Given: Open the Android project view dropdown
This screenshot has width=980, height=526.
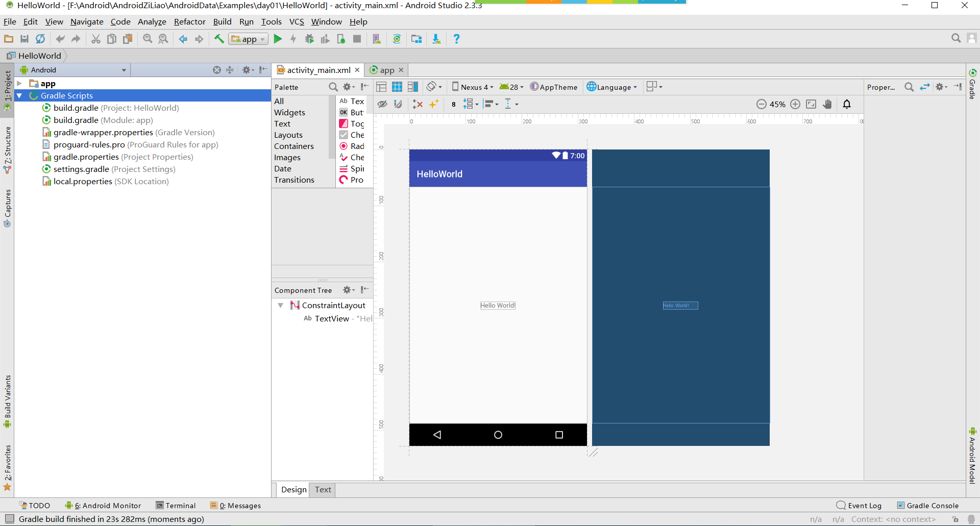Looking at the screenshot, I should [x=73, y=70].
